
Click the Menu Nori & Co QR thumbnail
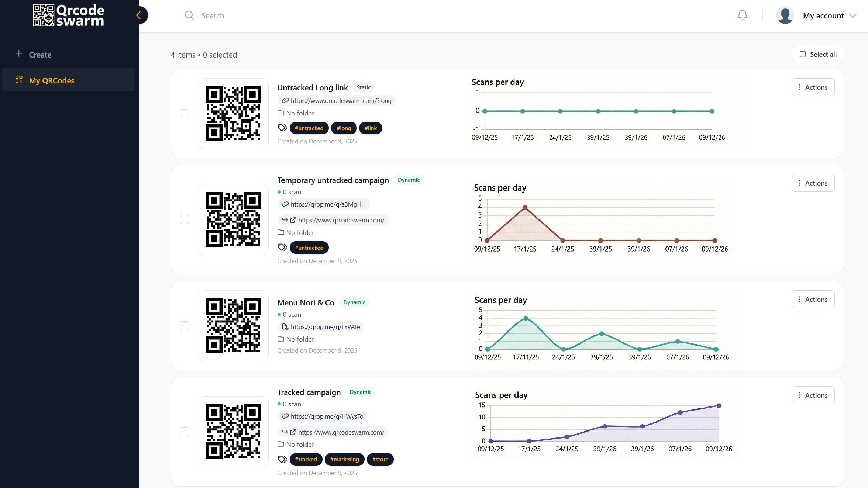(233, 326)
